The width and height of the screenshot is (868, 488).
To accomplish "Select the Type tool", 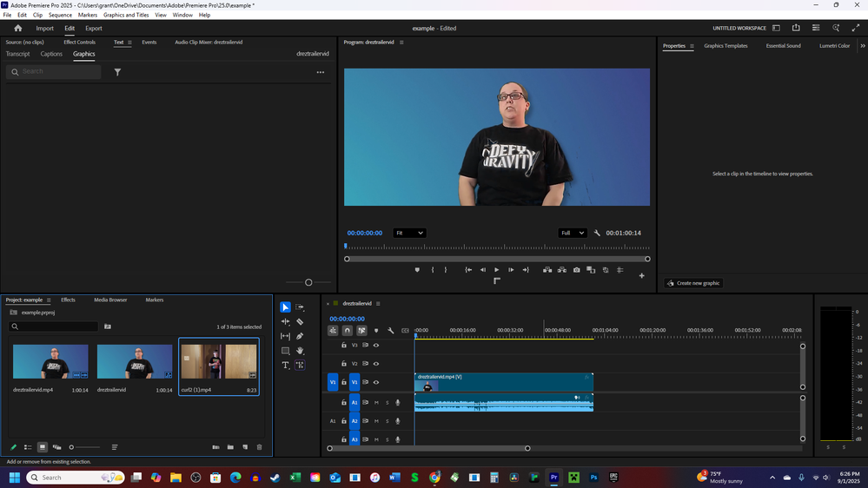I will [285, 366].
